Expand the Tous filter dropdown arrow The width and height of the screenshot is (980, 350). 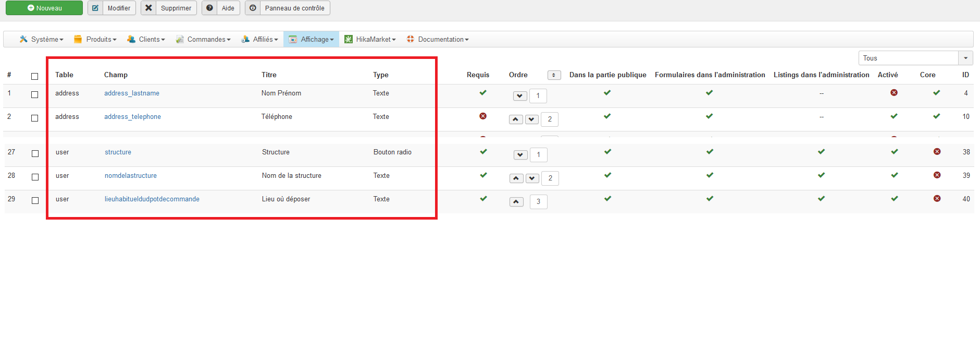click(x=965, y=58)
